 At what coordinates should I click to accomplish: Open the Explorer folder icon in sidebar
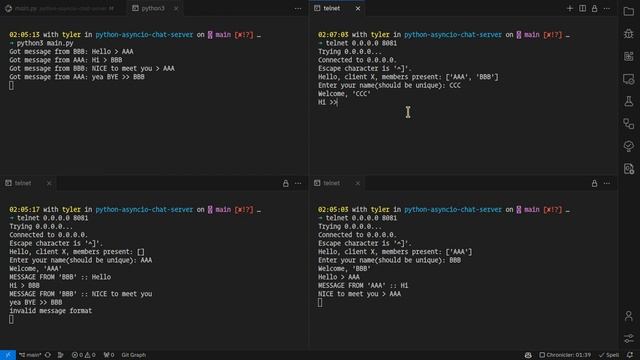click(x=629, y=11)
